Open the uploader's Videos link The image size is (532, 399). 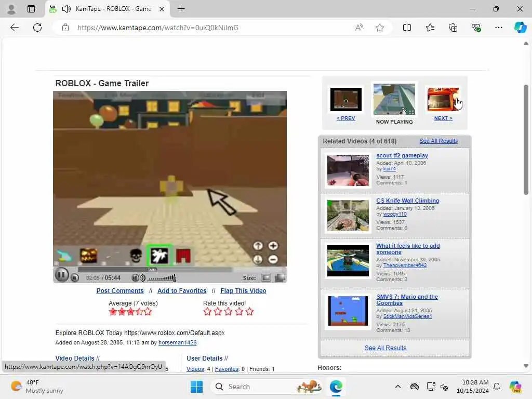[x=195, y=369]
